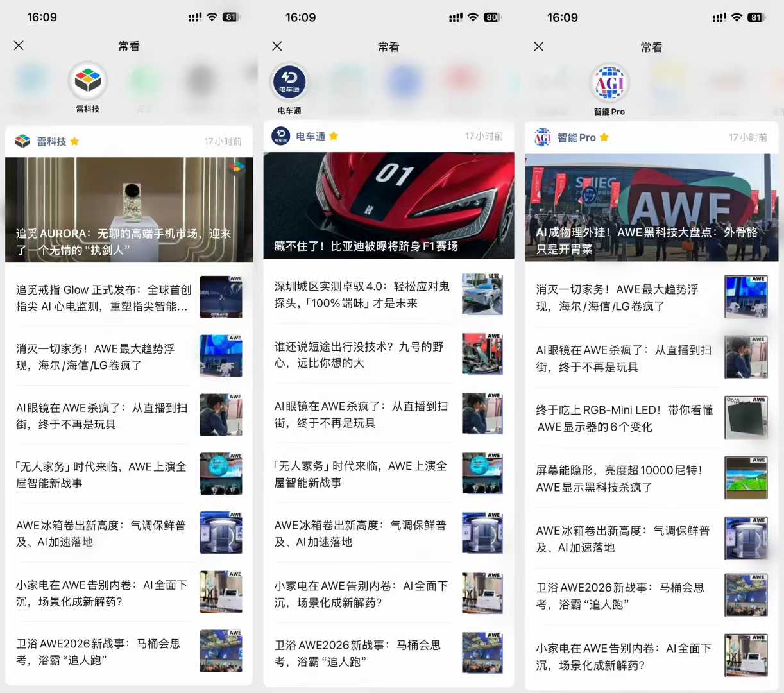This screenshot has height=693, width=784.
Task: Open the 雷科技 avatar in the top carousel
Action: [87, 79]
